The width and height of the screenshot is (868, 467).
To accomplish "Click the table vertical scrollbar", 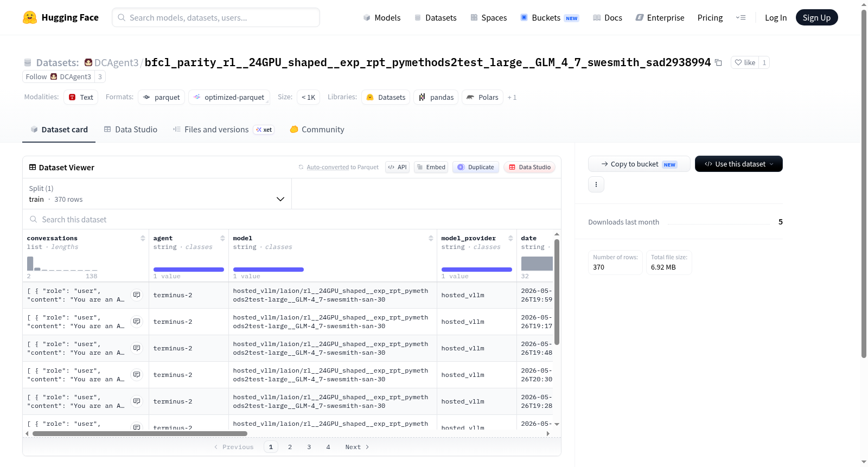I will [x=557, y=292].
